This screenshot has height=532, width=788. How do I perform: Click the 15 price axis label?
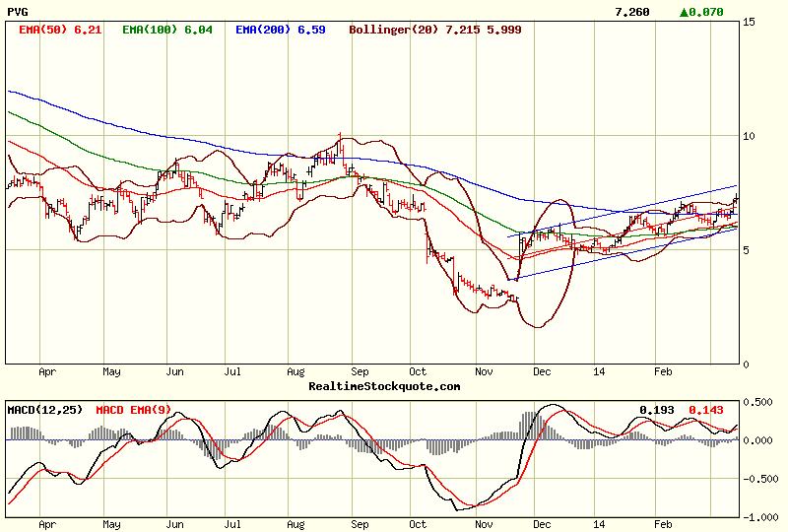pyautogui.click(x=749, y=22)
